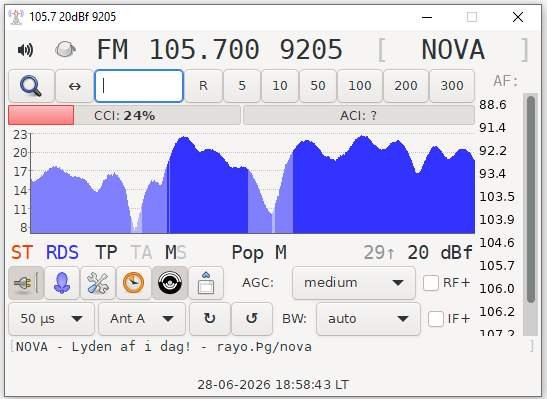Click the double-arrow swap frequency button
Image resolution: width=547 pixels, height=399 pixels.
click(74, 86)
